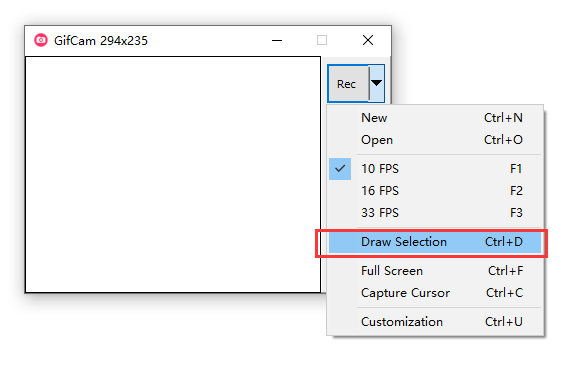Select New from the menu
This screenshot has height=369, width=585.
(435, 118)
